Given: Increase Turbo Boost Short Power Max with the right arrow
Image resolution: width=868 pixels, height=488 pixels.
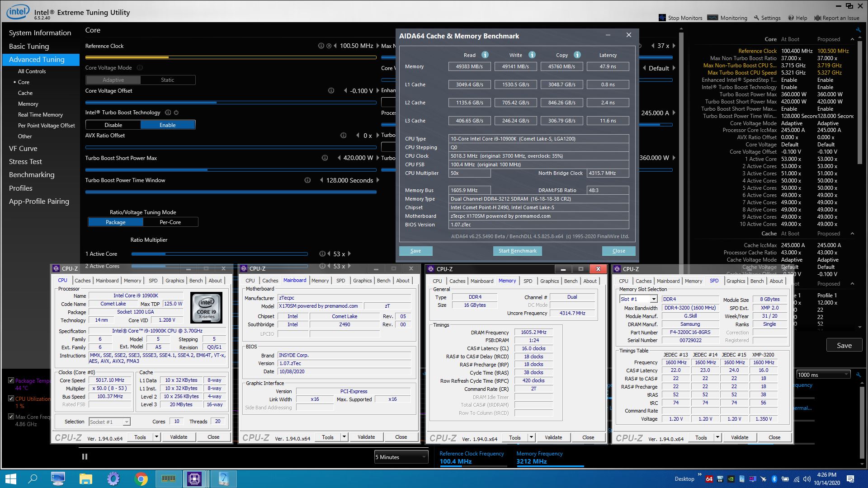Looking at the screenshot, I should point(377,158).
